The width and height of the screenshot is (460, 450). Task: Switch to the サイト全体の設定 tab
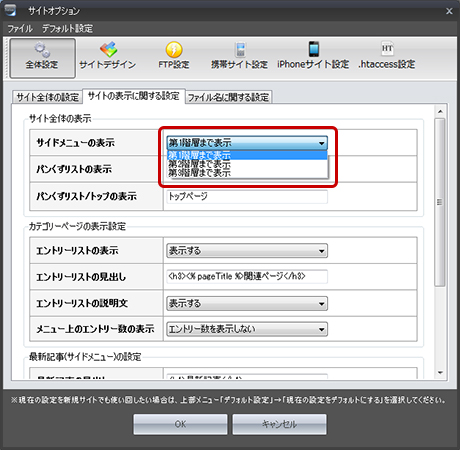[48, 97]
